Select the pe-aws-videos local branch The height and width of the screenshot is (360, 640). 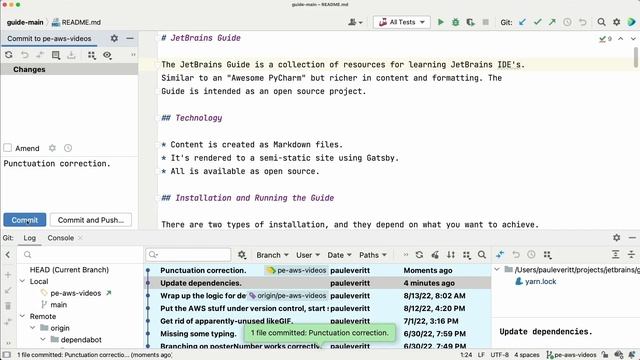pos(76,293)
